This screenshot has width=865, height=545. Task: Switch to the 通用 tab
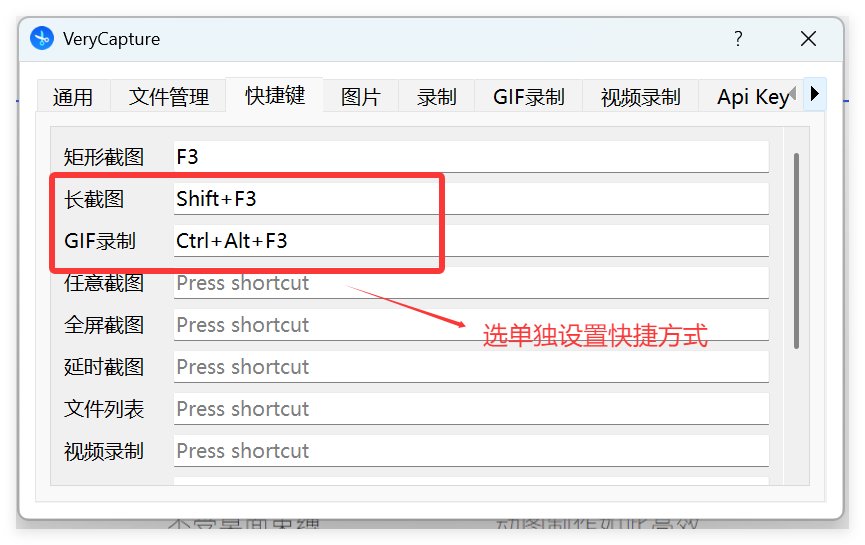coord(73,97)
